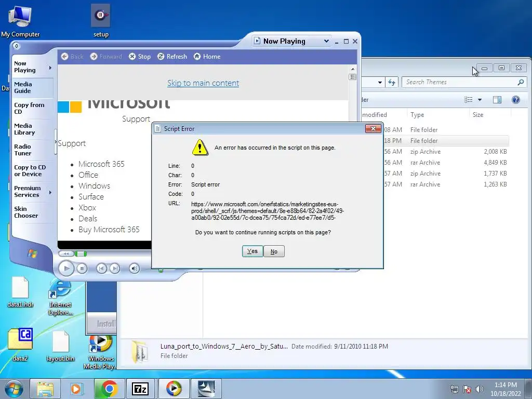The width and height of the screenshot is (532, 399).
Task: Open the Explorer help icon
Action: [x=516, y=99]
